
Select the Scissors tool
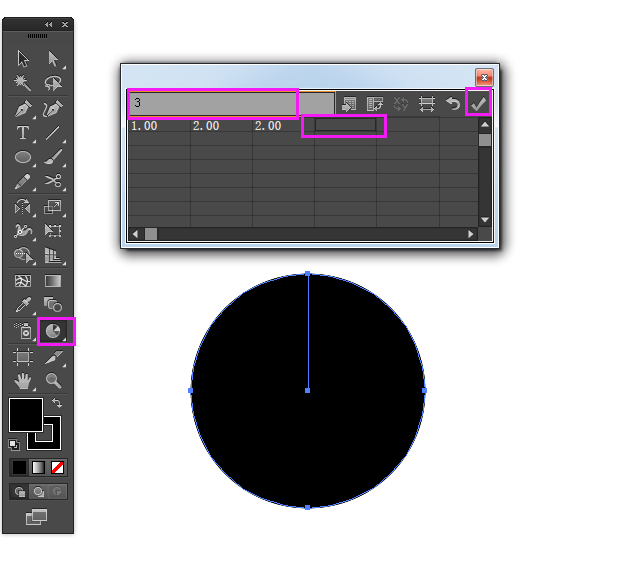[53, 181]
